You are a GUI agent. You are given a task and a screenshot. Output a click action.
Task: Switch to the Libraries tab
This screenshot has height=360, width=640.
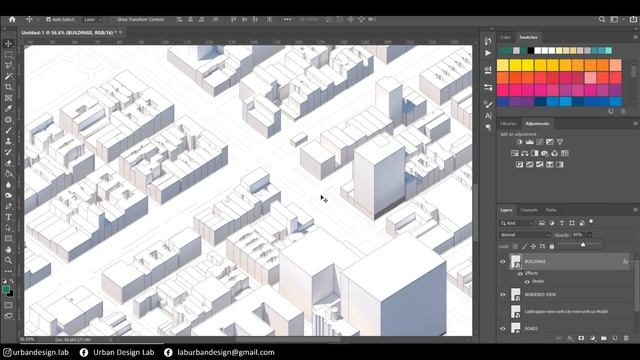pos(509,124)
